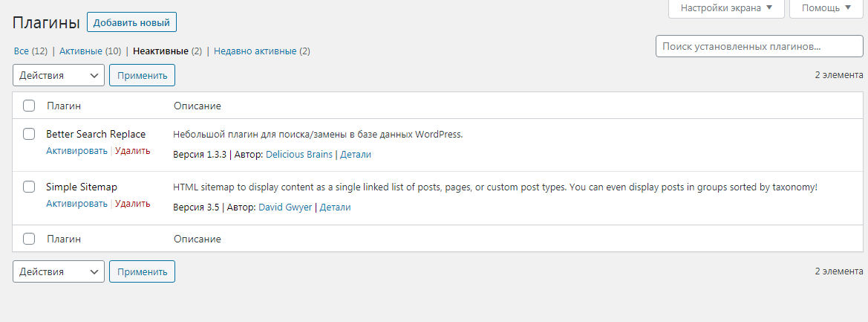868x322 pixels.
Task: Tick the Better Search Replace checkbox
Action: pyautogui.click(x=29, y=134)
